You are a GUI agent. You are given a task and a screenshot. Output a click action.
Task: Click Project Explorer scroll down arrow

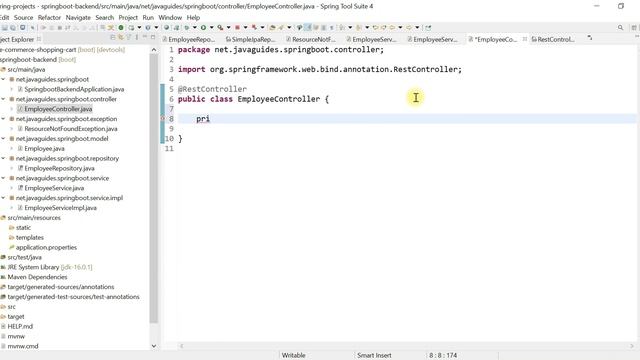point(153,346)
